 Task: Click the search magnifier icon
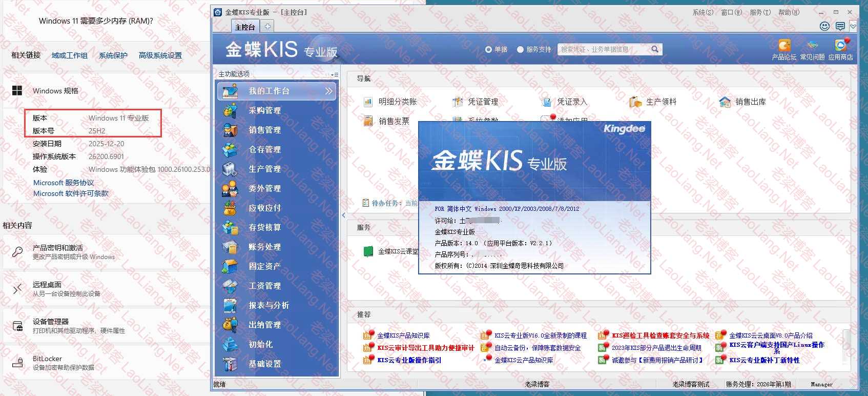(x=655, y=49)
